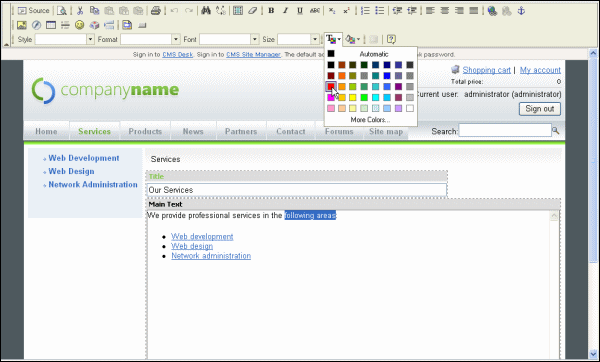Toggle strikethrough formatting
This screenshot has width=600, height=362.
(x=315, y=11)
